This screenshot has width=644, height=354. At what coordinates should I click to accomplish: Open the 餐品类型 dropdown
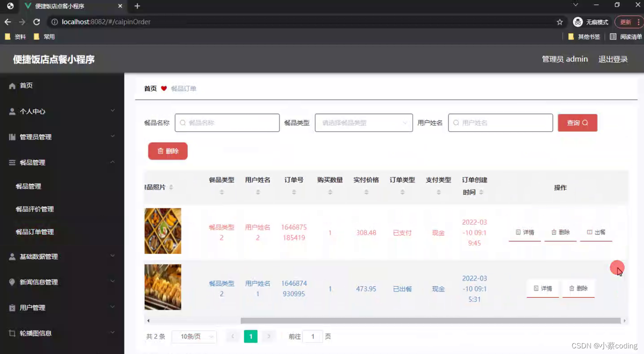(x=363, y=123)
